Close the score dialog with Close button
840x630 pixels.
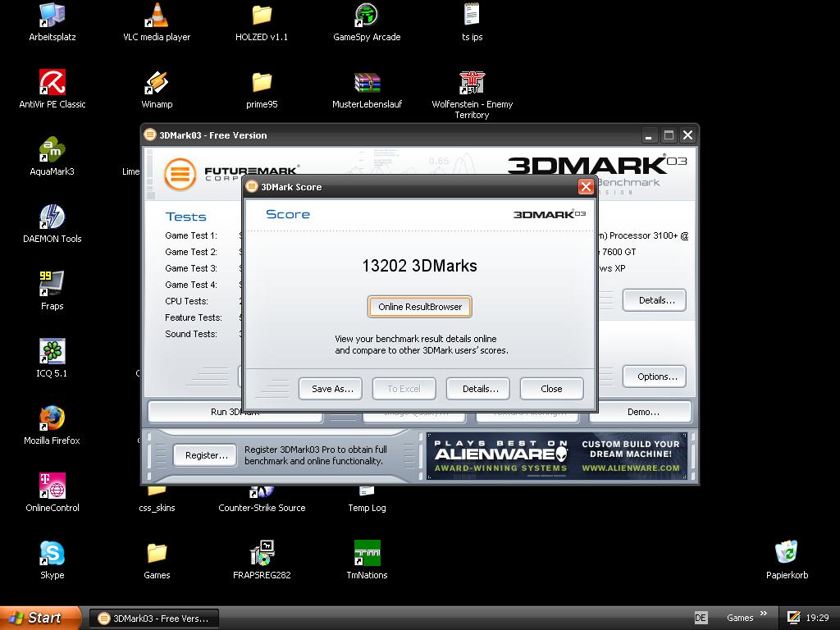[x=551, y=389]
